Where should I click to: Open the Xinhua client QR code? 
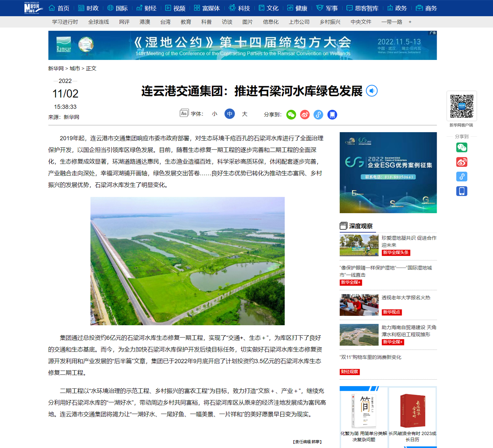(x=462, y=106)
